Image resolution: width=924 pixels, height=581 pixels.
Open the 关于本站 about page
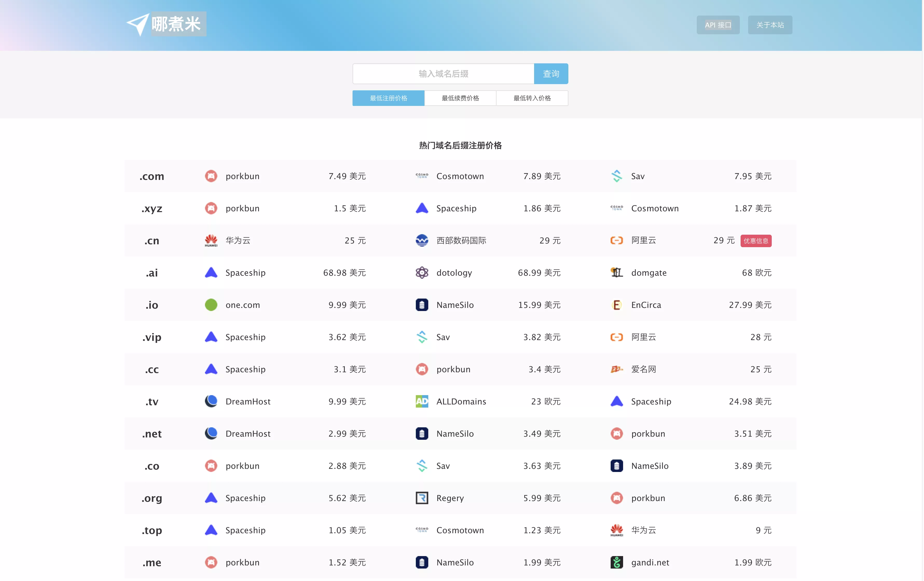(x=770, y=25)
